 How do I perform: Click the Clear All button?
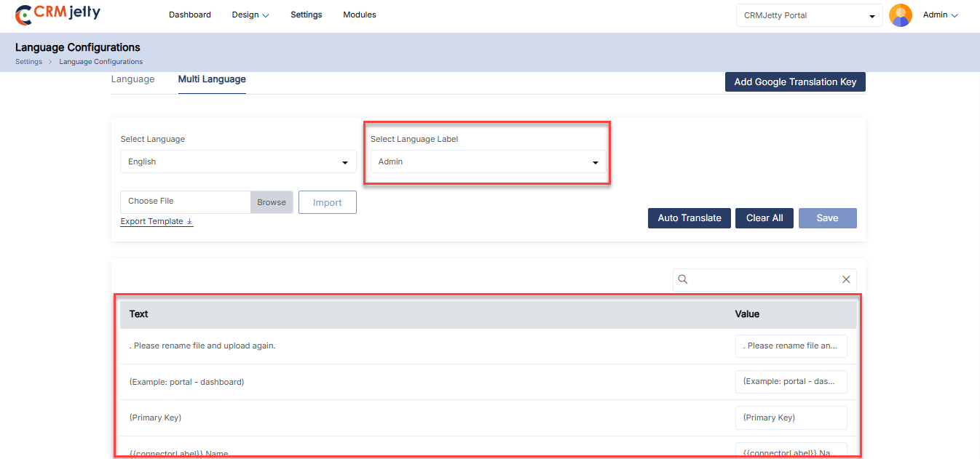coord(764,218)
